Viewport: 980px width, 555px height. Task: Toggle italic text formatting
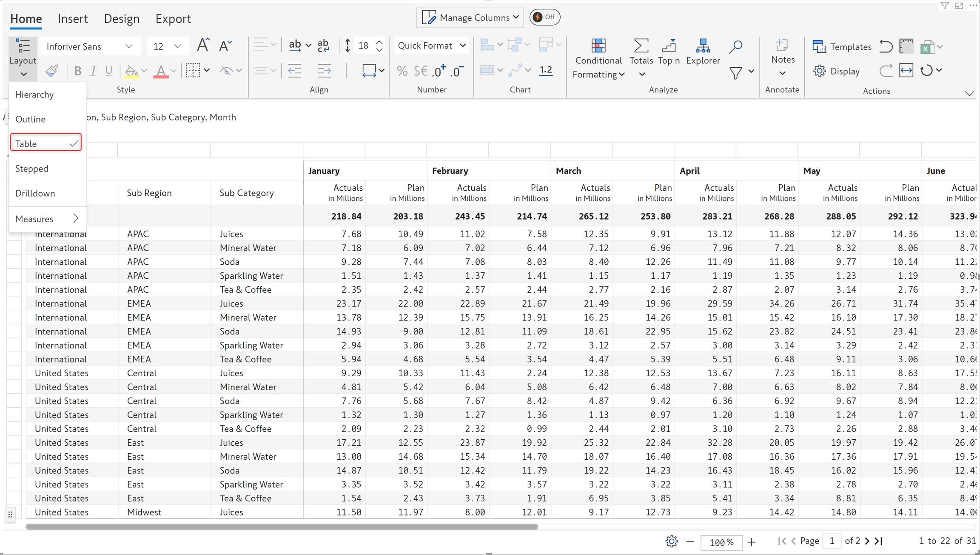click(93, 71)
